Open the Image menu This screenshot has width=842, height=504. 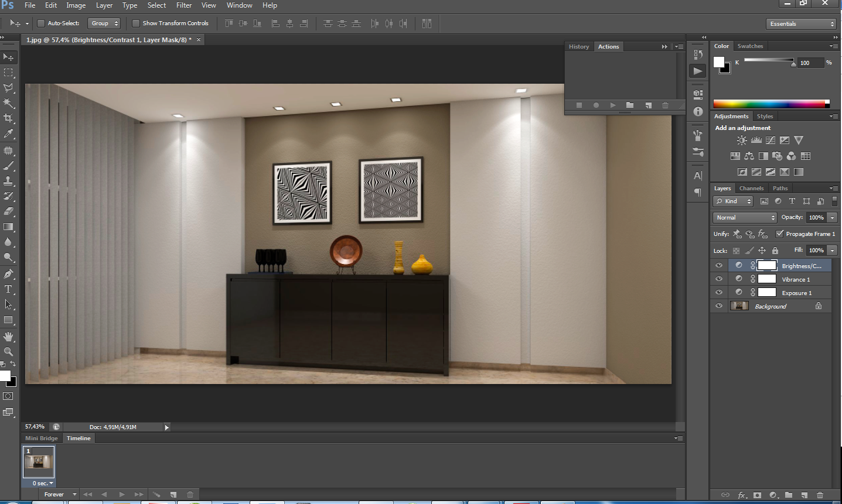pyautogui.click(x=76, y=5)
